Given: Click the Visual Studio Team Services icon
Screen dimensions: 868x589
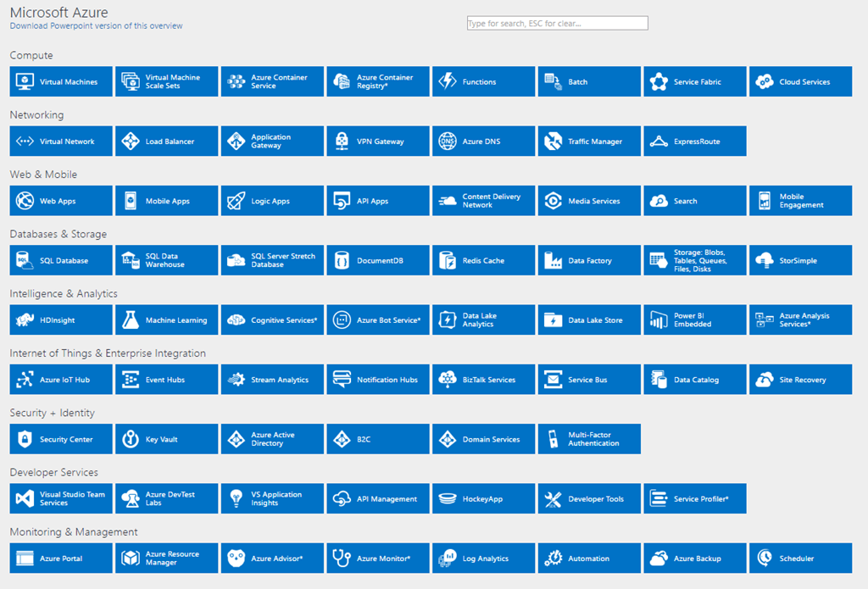Looking at the screenshot, I should click(25, 499).
